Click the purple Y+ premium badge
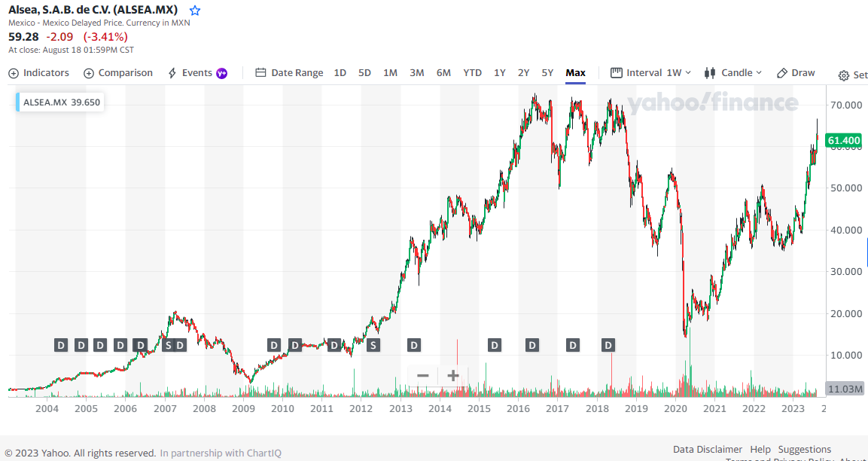 (x=221, y=73)
